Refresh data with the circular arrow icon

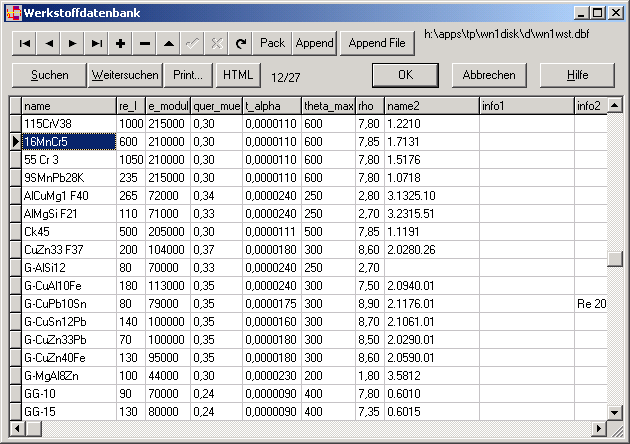pos(241,43)
